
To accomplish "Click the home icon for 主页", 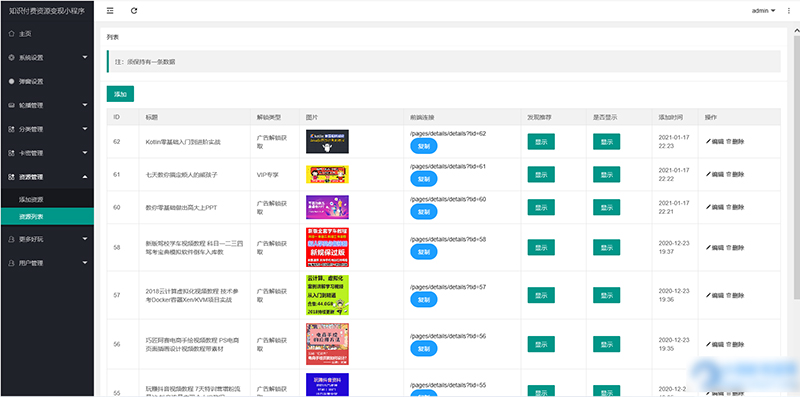I will pyautogui.click(x=11, y=34).
